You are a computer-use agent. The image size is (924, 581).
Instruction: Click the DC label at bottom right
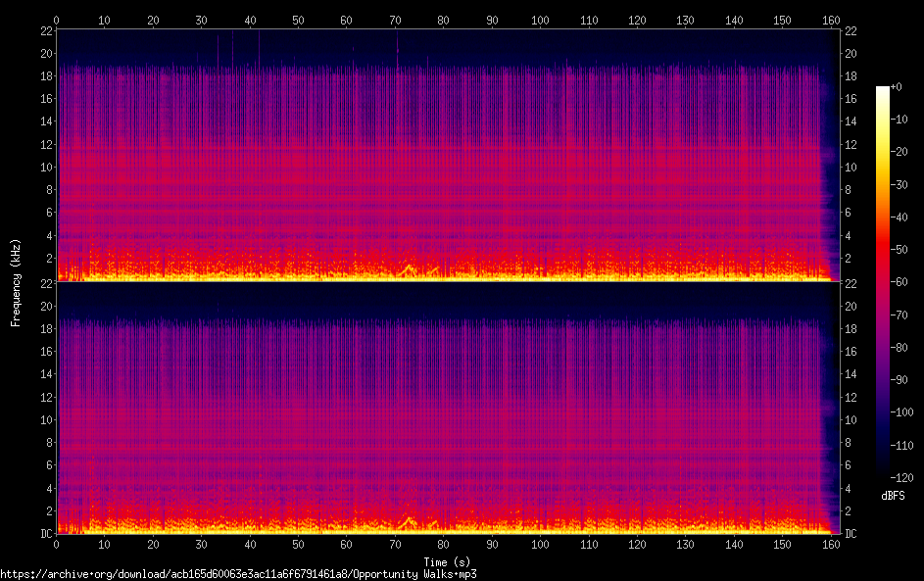851,533
